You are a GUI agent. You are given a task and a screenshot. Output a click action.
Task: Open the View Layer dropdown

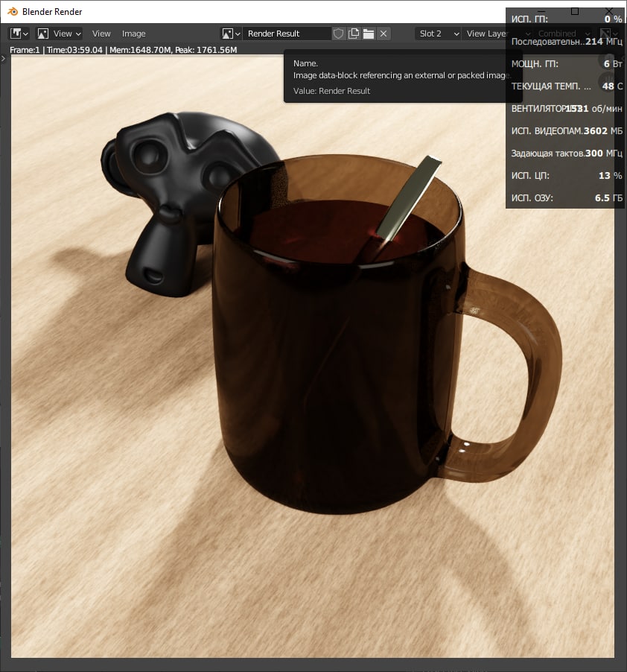pyautogui.click(x=497, y=34)
